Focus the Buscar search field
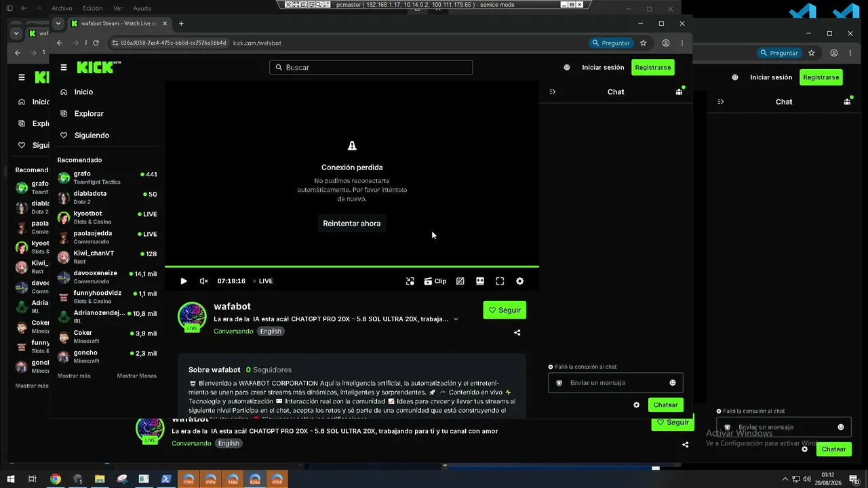Image resolution: width=868 pixels, height=488 pixels. [x=371, y=68]
